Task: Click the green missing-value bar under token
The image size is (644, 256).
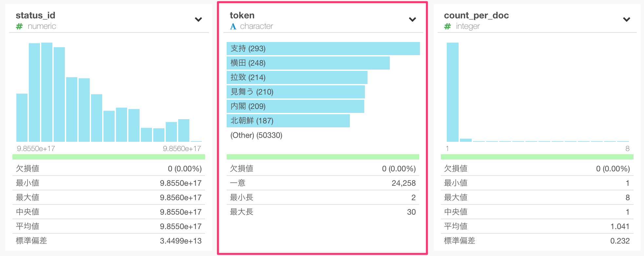Action: point(323,157)
